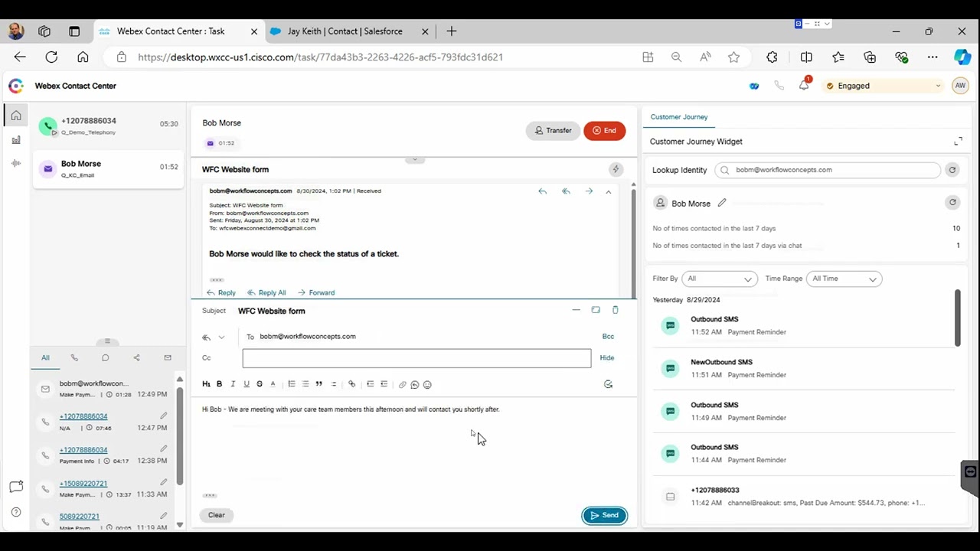Send the email reply
The image size is (980, 551).
(x=605, y=515)
